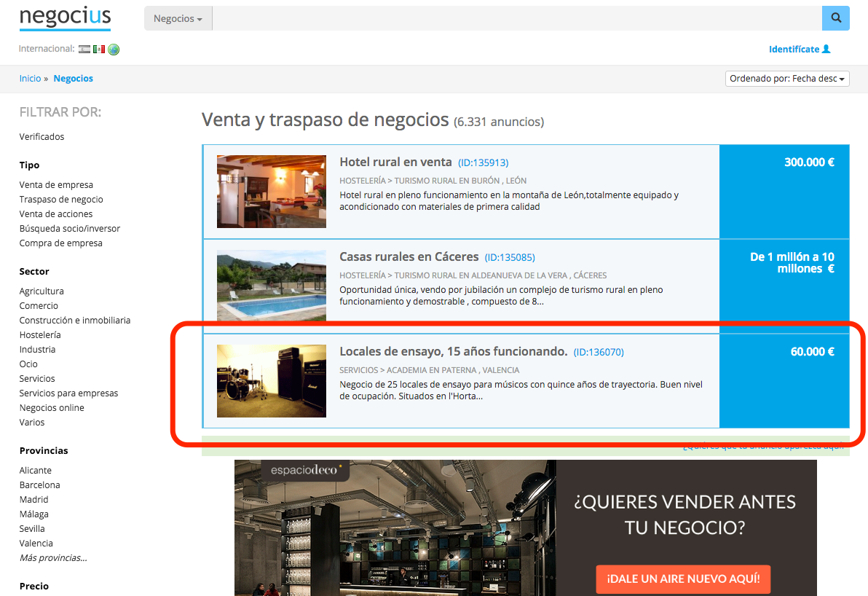The image size is (868, 596).
Task: Click the De 1 millón a 10 millones price
Action: point(792,263)
